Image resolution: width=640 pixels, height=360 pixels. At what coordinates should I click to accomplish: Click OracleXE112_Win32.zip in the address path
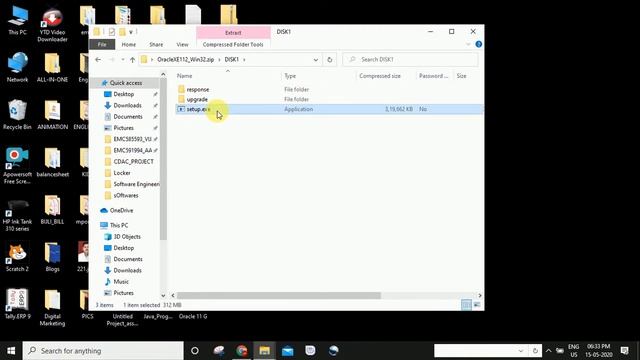coord(185,60)
